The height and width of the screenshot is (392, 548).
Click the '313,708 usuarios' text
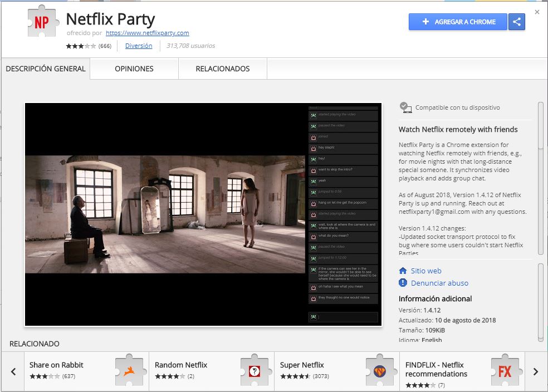pyautogui.click(x=191, y=46)
